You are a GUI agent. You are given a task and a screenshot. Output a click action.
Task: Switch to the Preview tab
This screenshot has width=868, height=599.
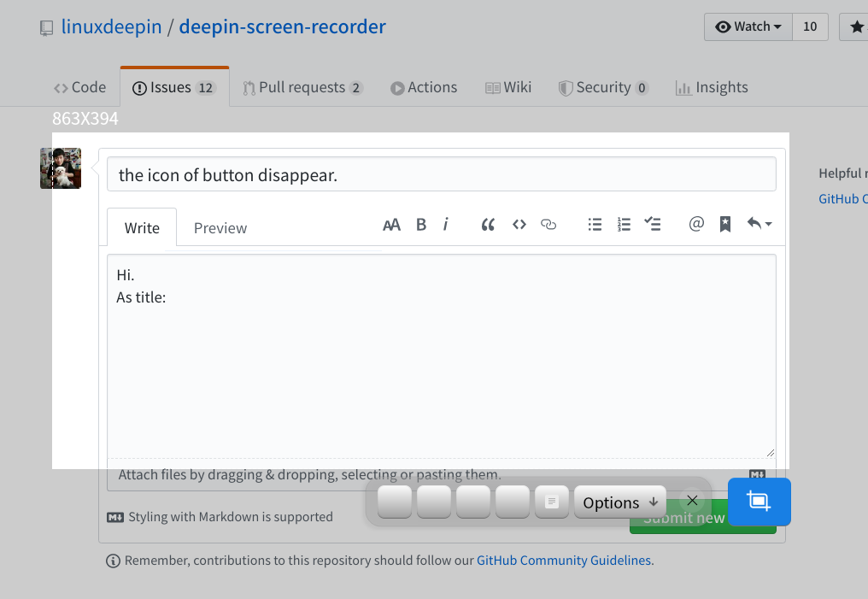coord(220,227)
